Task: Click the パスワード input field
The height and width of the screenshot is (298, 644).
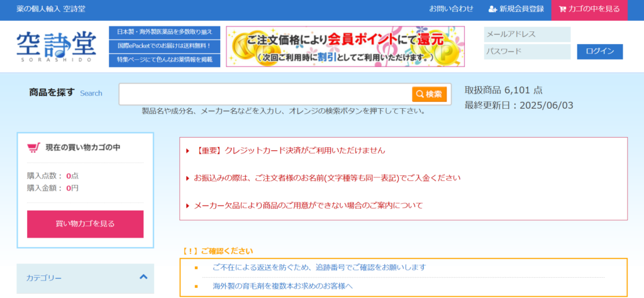Action: click(x=527, y=52)
